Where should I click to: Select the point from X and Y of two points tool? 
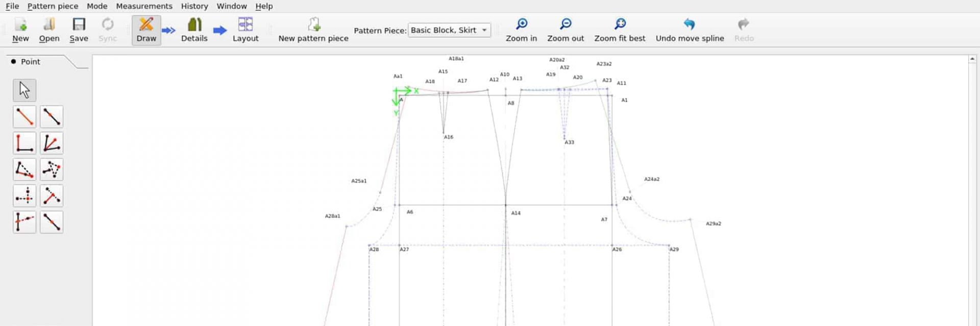pyautogui.click(x=24, y=196)
